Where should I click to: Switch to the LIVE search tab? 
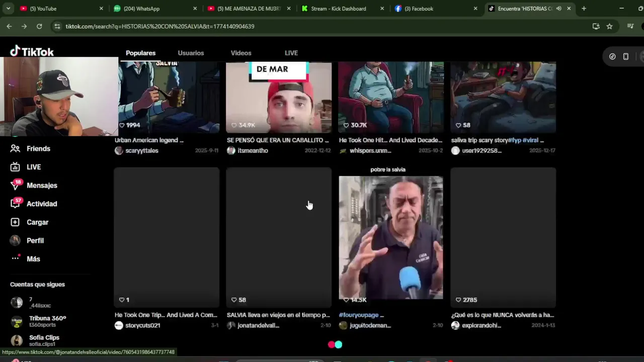291,53
